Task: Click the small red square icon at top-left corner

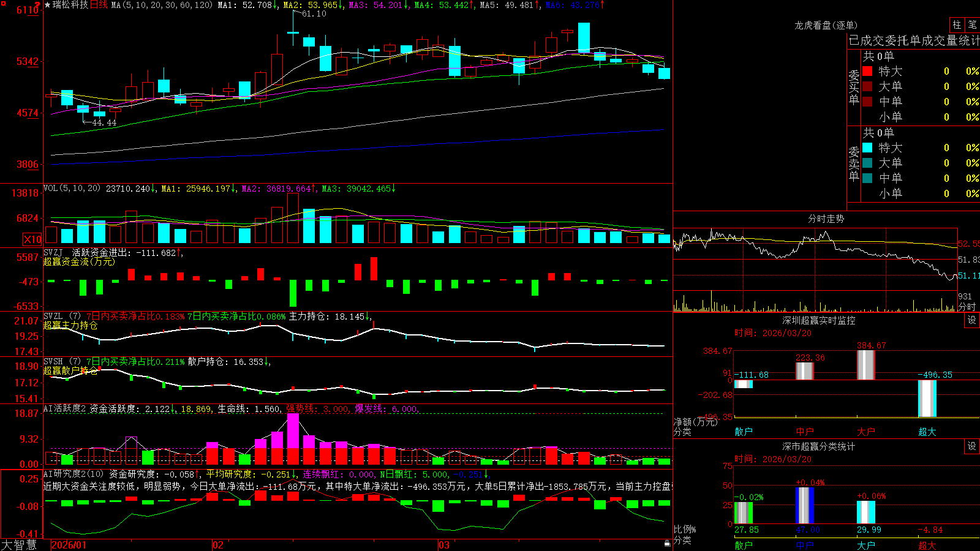Action: (x=4, y=4)
